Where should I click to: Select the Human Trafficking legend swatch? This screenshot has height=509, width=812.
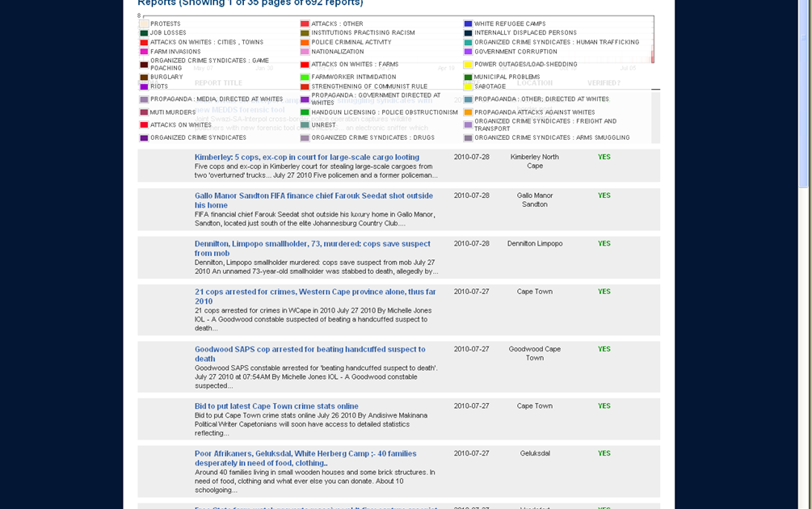pos(468,43)
